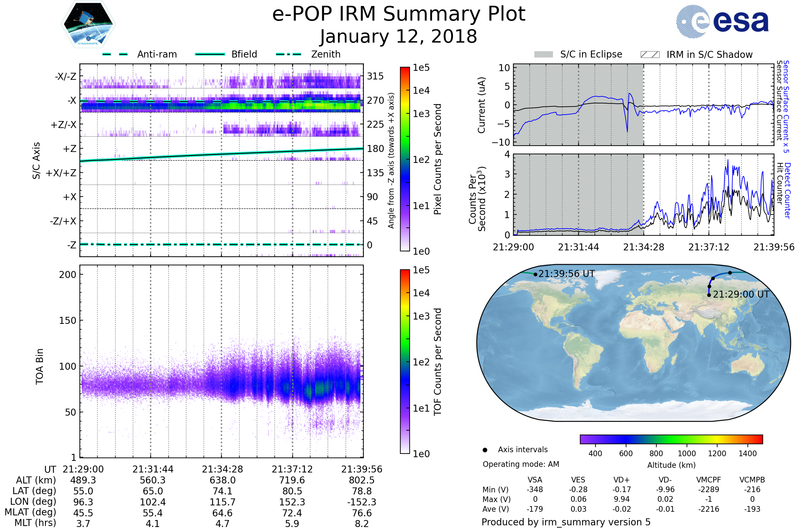Click the Bfield solid legend line
The width and height of the screenshot is (798, 532).
[x=210, y=54]
